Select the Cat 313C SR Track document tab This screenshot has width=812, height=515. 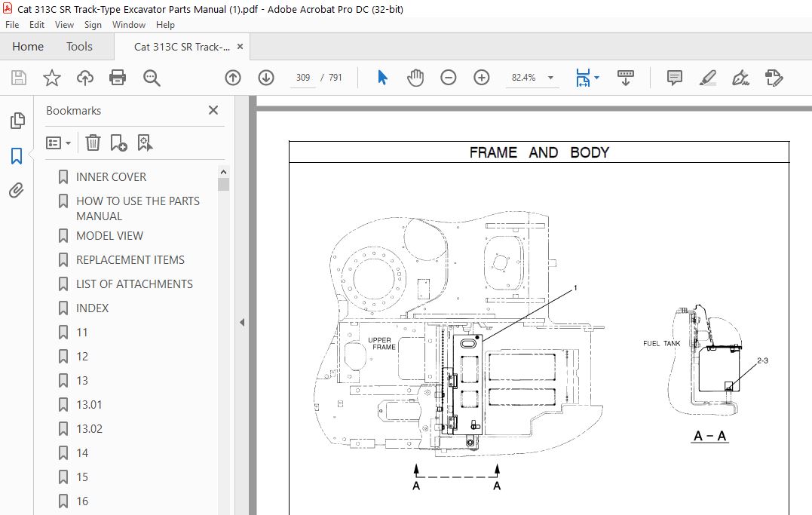(x=182, y=47)
